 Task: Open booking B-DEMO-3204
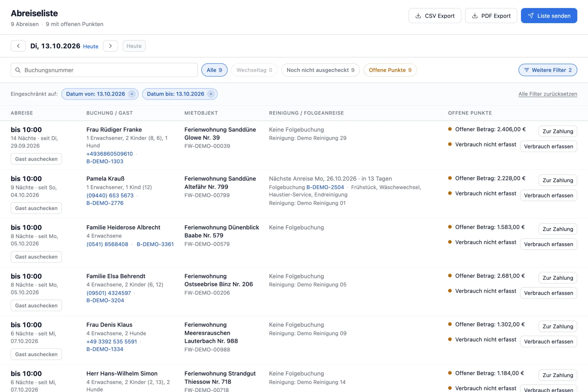pyautogui.click(x=105, y=300)
